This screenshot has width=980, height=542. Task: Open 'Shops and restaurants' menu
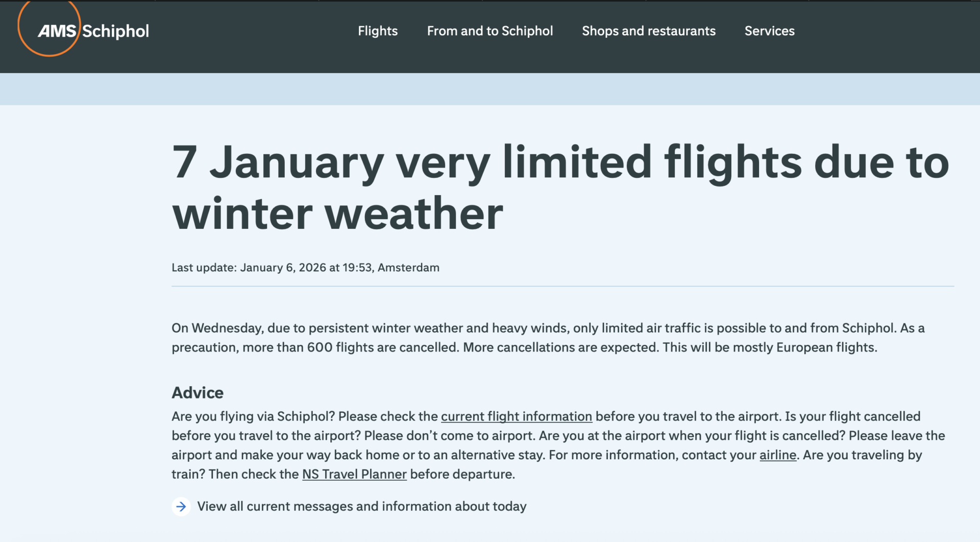(649, 31)
